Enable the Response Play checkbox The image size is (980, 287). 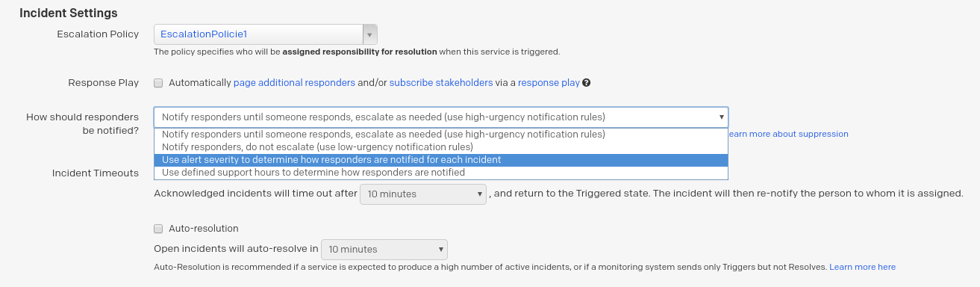[158, 83]
